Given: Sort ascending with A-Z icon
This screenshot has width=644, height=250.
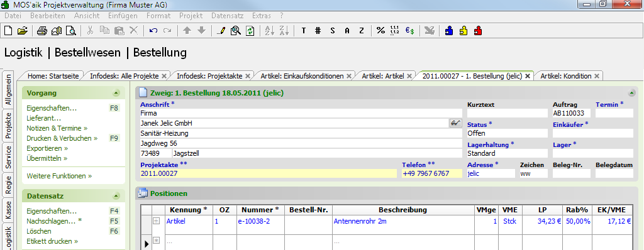Looking at the screenshot, I should (x=269, y=30).
